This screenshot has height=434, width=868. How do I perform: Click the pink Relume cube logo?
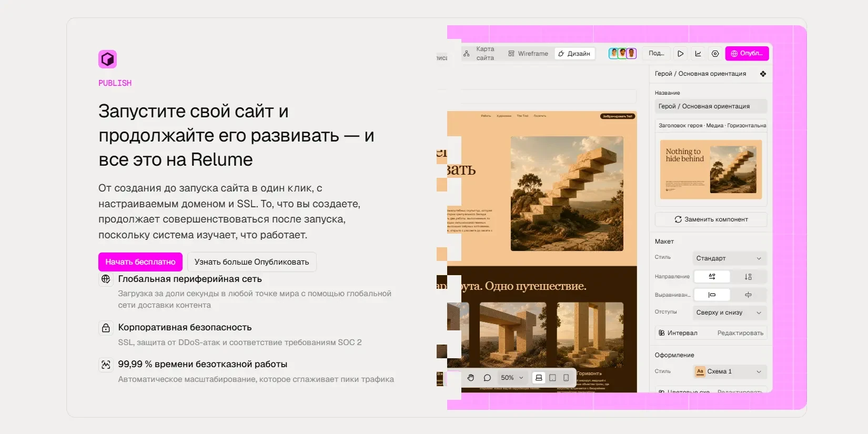107,59
